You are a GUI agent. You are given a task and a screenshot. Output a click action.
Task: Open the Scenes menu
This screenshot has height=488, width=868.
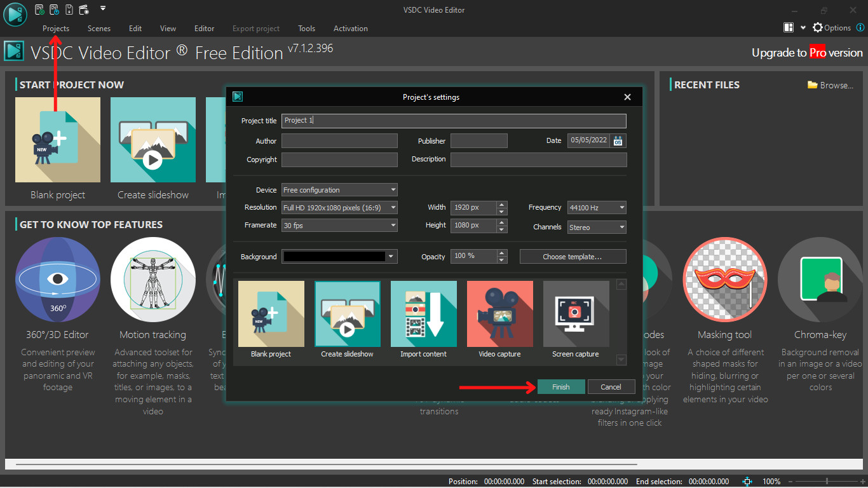click(99, 29)
